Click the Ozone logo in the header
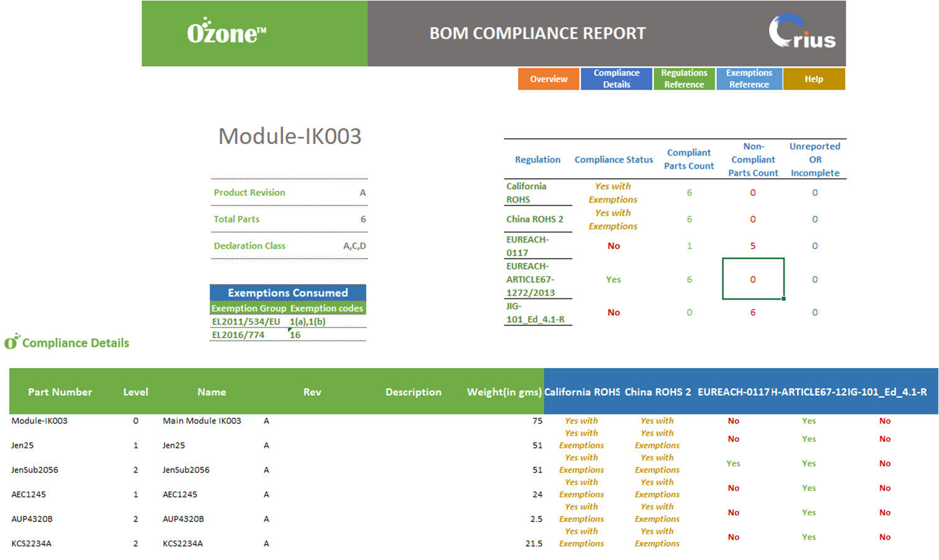This screenshot has width=939, height=560. [x=226, y=32]
